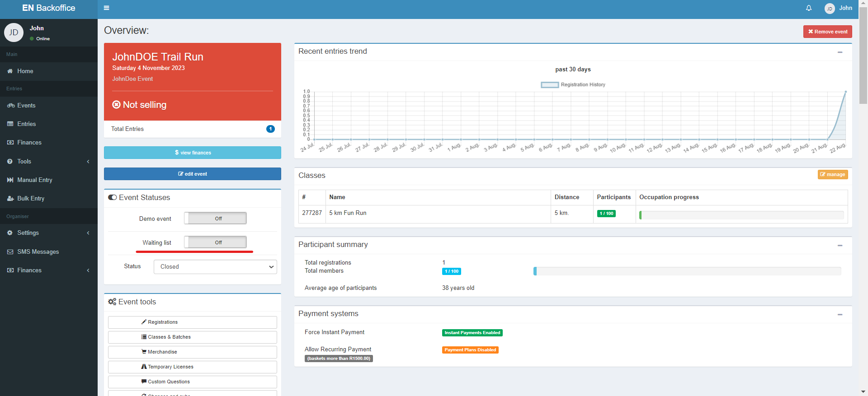Click the manage classes button
Screen dimensions: 868x396
pos(833,174)
